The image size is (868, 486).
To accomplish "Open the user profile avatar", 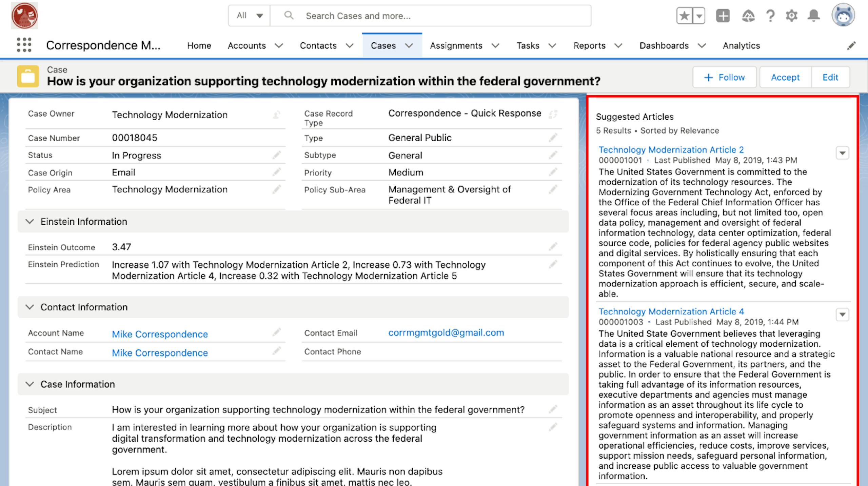I will pyautogui.click(x=843, y=15).
